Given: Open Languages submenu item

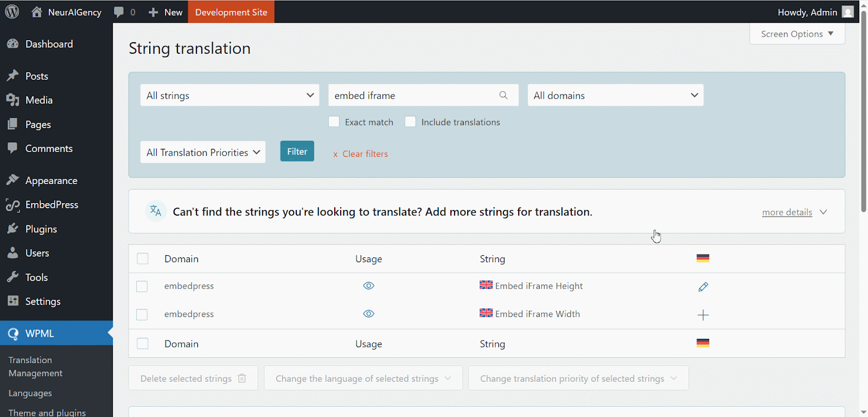Looking at the screenshot, I should click(30, 393).
